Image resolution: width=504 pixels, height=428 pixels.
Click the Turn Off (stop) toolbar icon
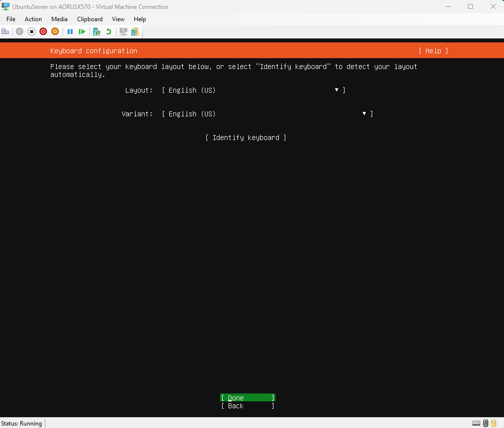(31, 32)
